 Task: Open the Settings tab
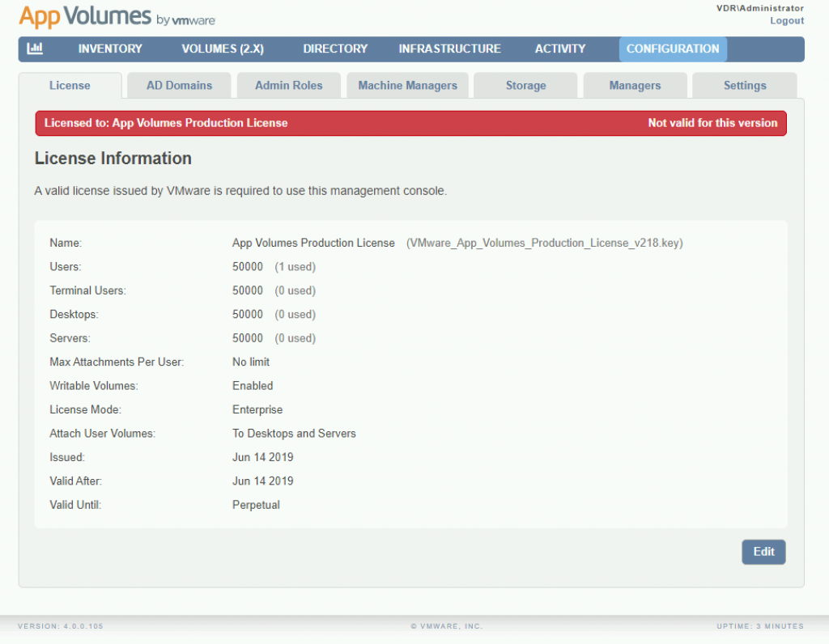(x=744, y=85)
